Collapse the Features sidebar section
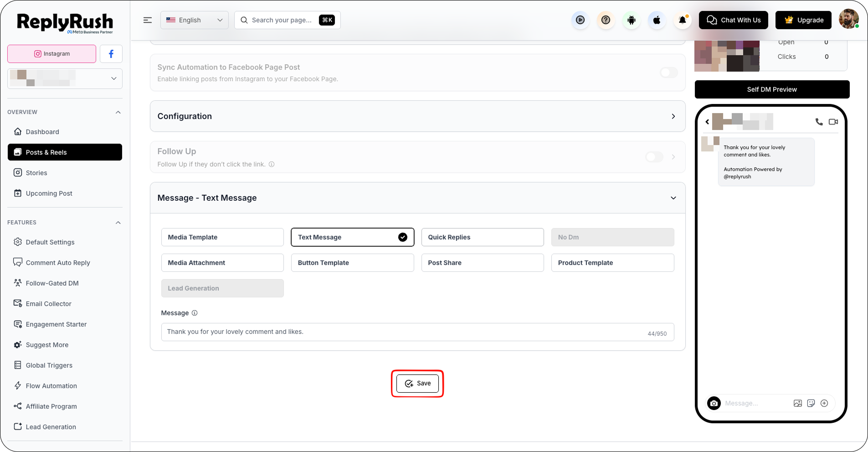The height and width of the screenshot is (452, 868). [118, 223]
